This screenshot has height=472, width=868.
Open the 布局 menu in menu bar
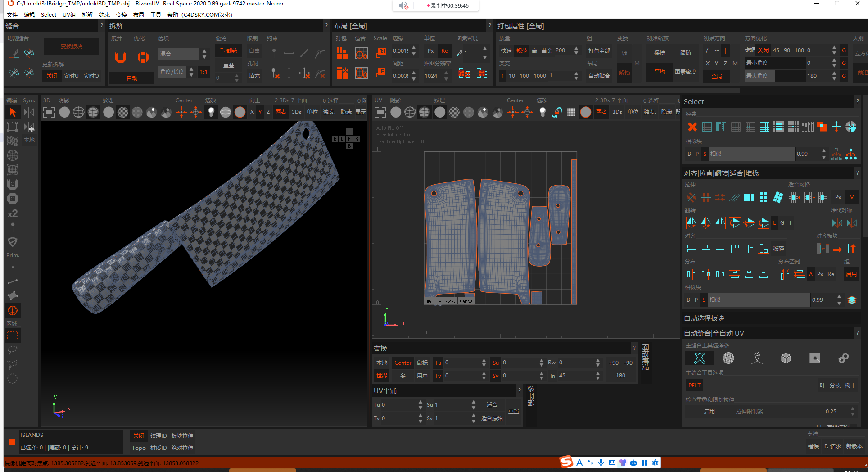click(139, 14)
